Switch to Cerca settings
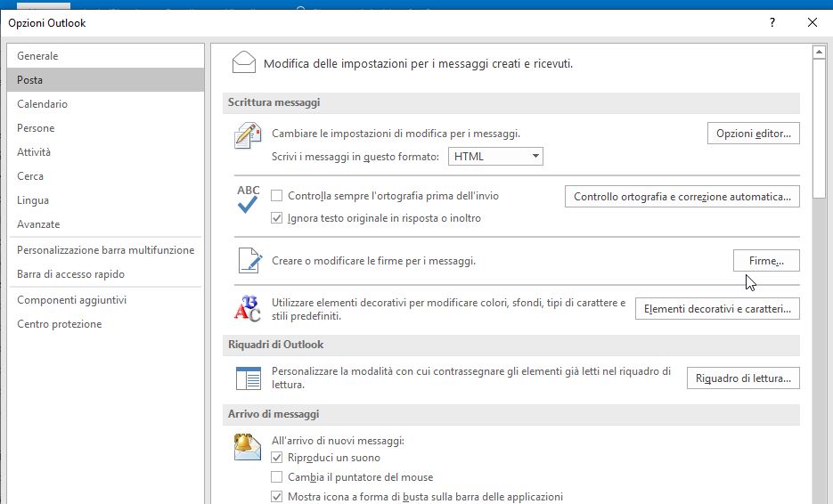The width and height of the screenshot is (833, 504). pos(106,175)
